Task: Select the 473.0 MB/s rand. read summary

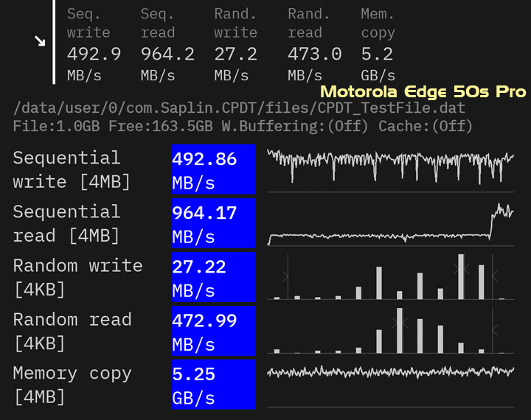Action: point(315,44)
